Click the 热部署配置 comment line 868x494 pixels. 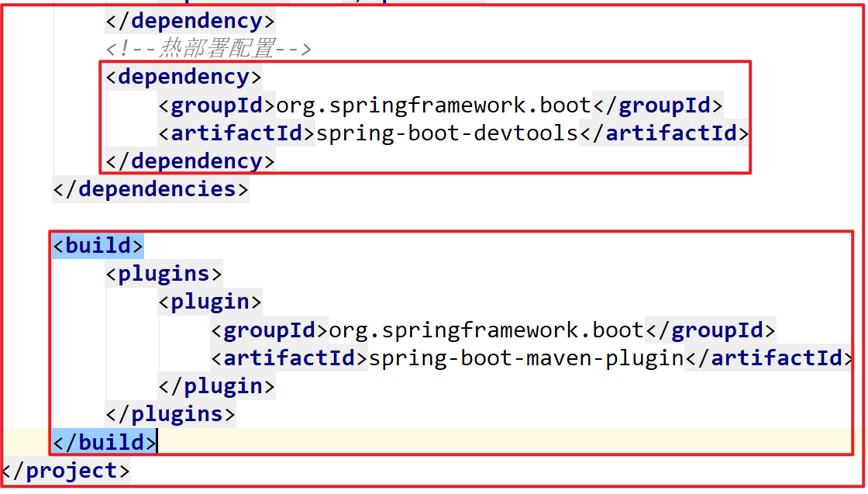click(x=208, y=49)
